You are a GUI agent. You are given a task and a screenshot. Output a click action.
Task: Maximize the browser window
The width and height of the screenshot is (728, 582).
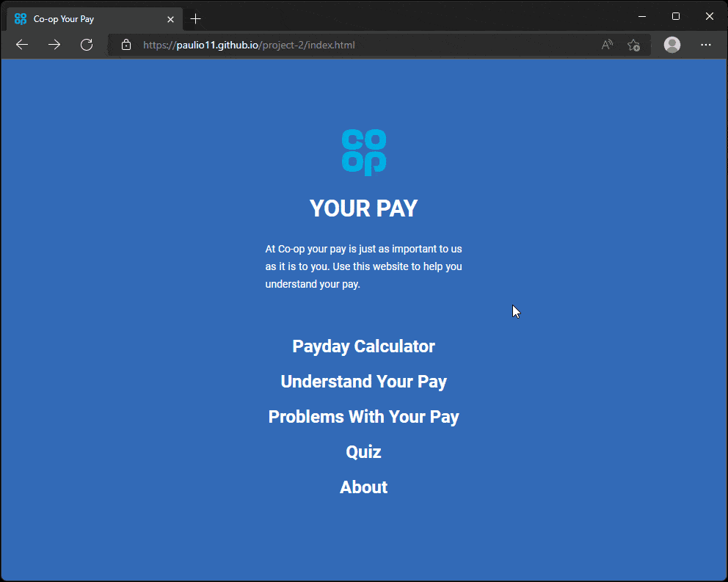click(x=676, y=16)
